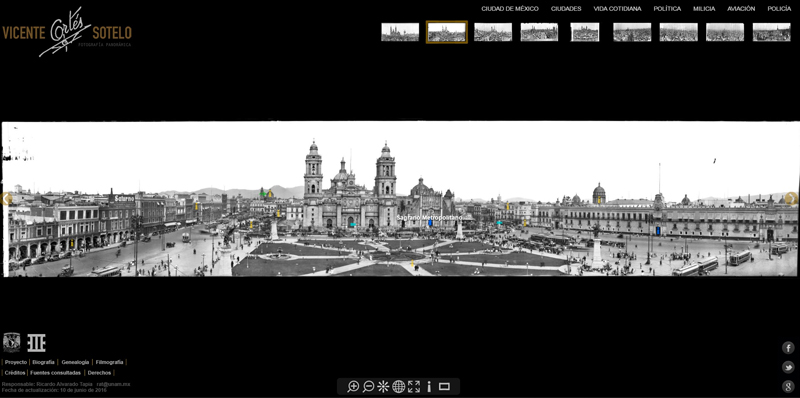Open the CIUDAD DE MÉXICO menu
Image resolution: width=800 pixels, height=398 pixels.
pyautogui.click(x=510, y=9)
